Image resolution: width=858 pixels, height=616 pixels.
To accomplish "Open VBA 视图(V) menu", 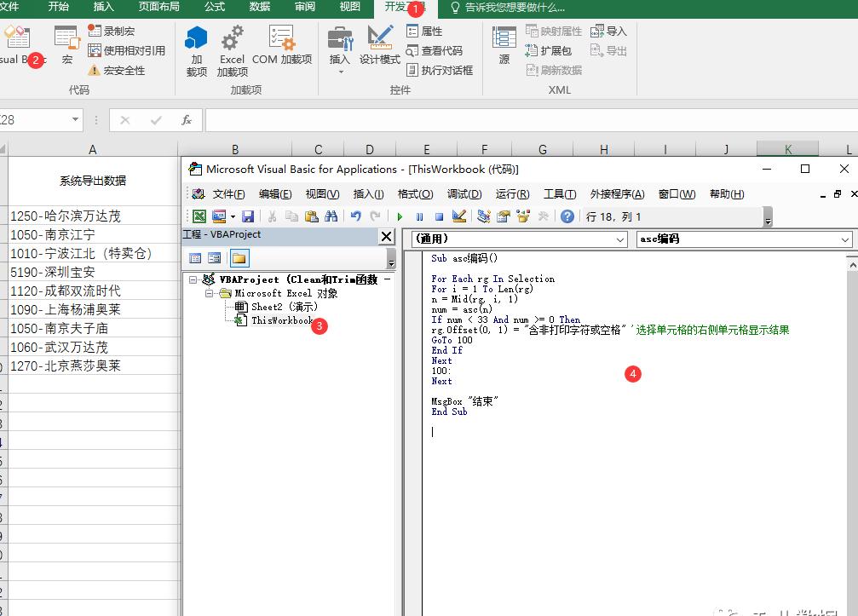I will tap(322, 194).
